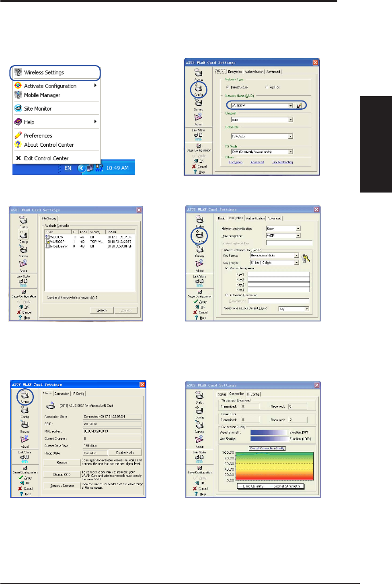This screenshot has width=392, height=584.
Task: Open Wireless Settings in the tray menu
Action: click(x=55, y=73)
